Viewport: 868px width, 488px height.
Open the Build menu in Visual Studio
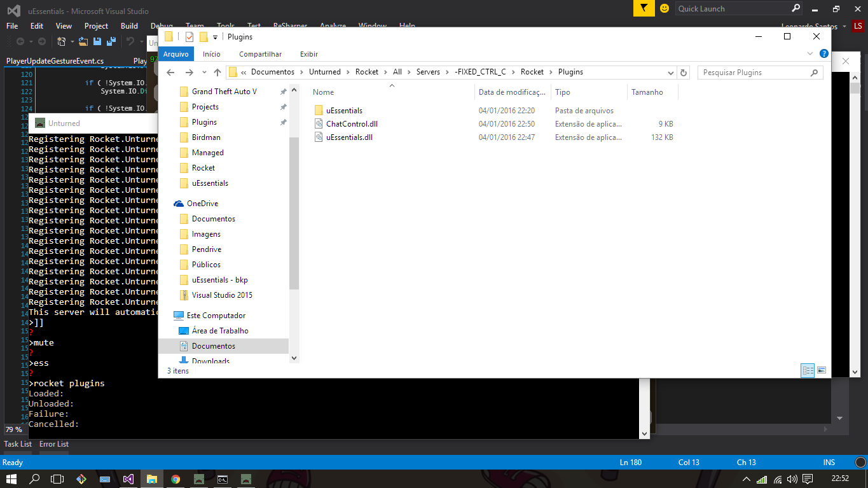[129, 26]
